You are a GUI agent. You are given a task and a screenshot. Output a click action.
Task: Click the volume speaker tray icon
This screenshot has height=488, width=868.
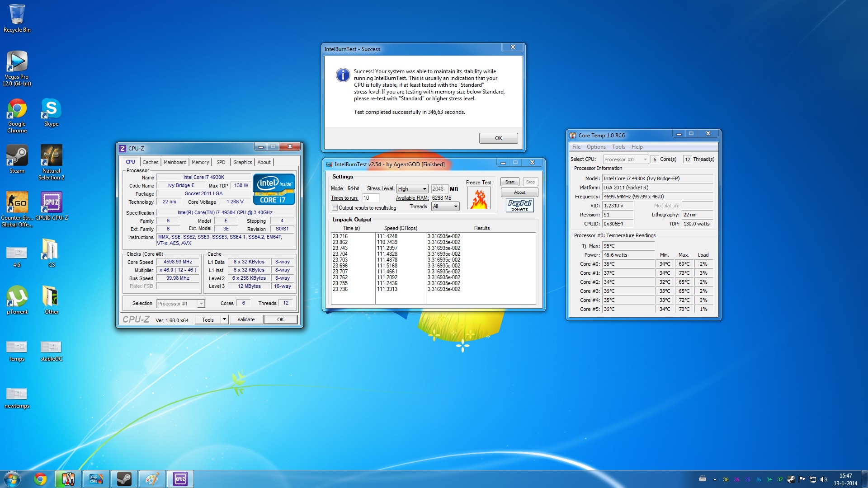click(823, 479)
